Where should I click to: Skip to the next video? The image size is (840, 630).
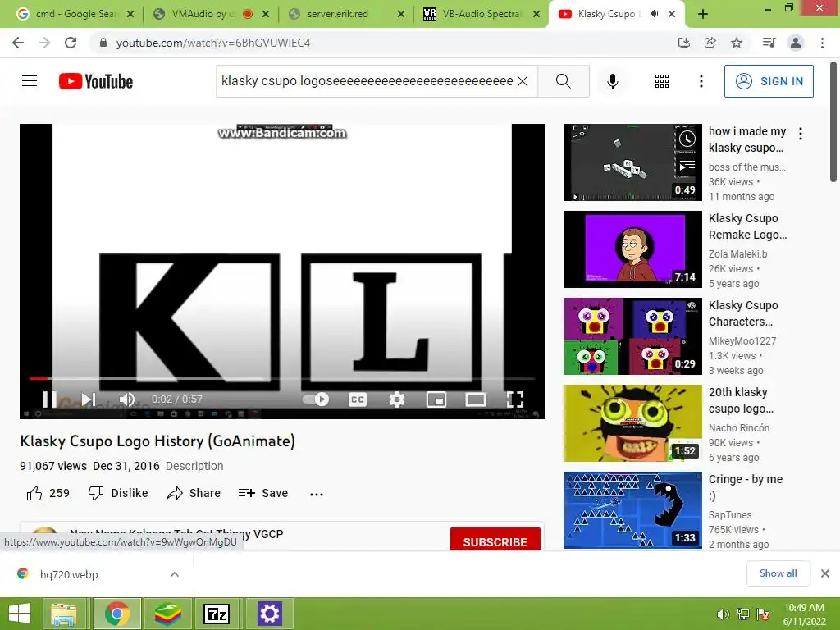pos(89,399)
